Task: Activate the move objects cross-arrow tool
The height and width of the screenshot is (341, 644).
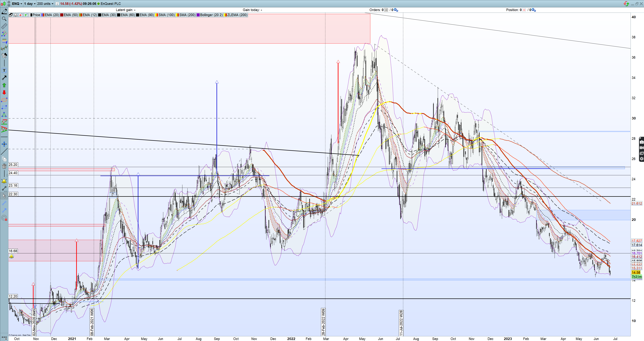Action: coord(4,144)
